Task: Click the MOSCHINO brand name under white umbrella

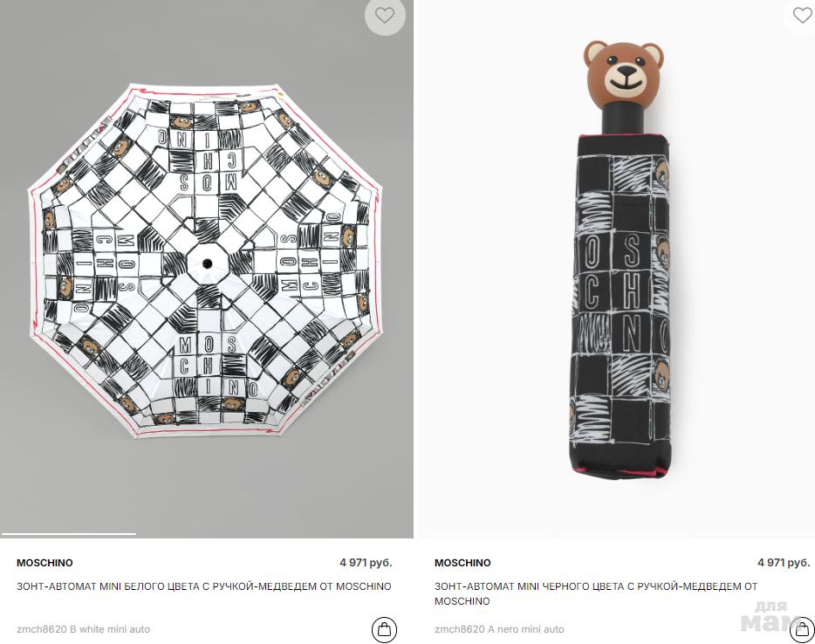Action: point(45,562)
